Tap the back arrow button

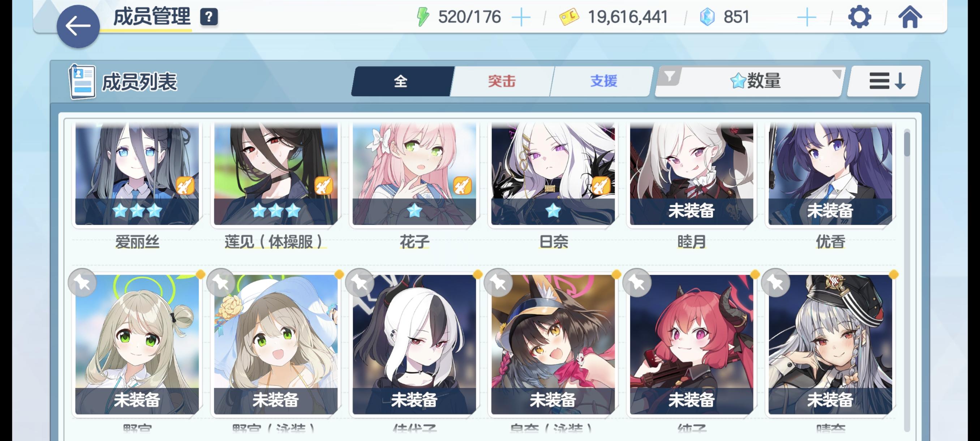(78, 26)
